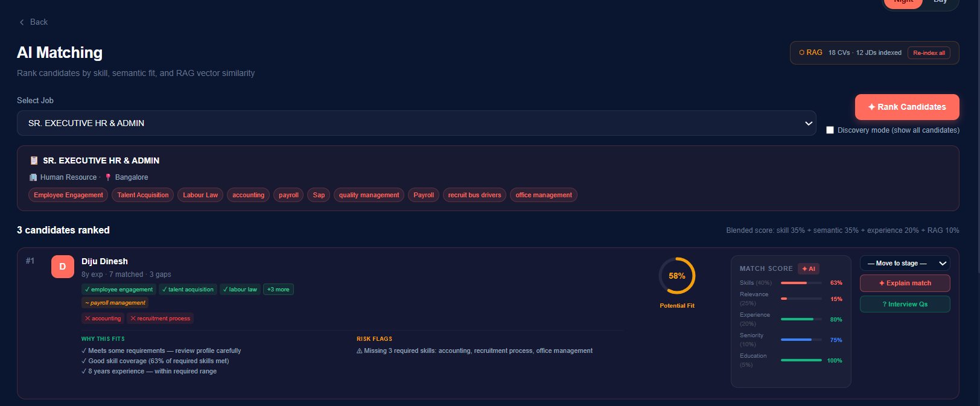
Task: Click the Bangalore location pin icon
Action: point(108,177)
